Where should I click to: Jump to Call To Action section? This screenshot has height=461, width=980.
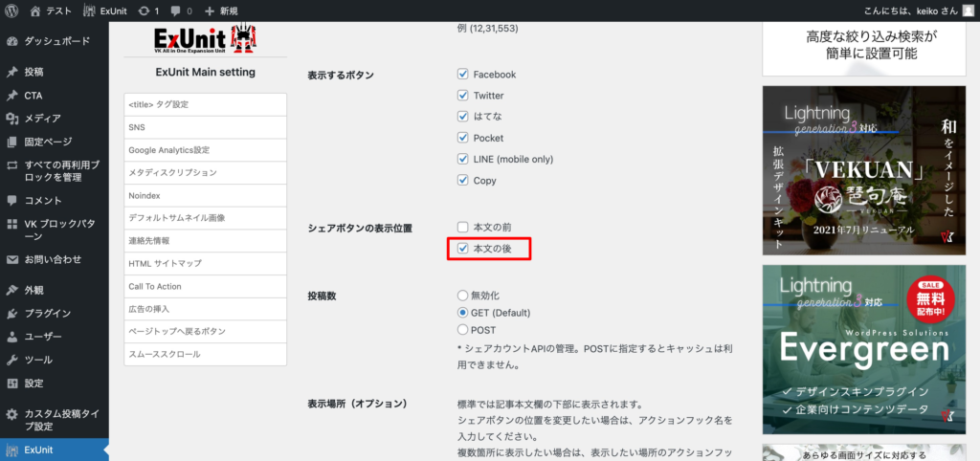[205, 286]
